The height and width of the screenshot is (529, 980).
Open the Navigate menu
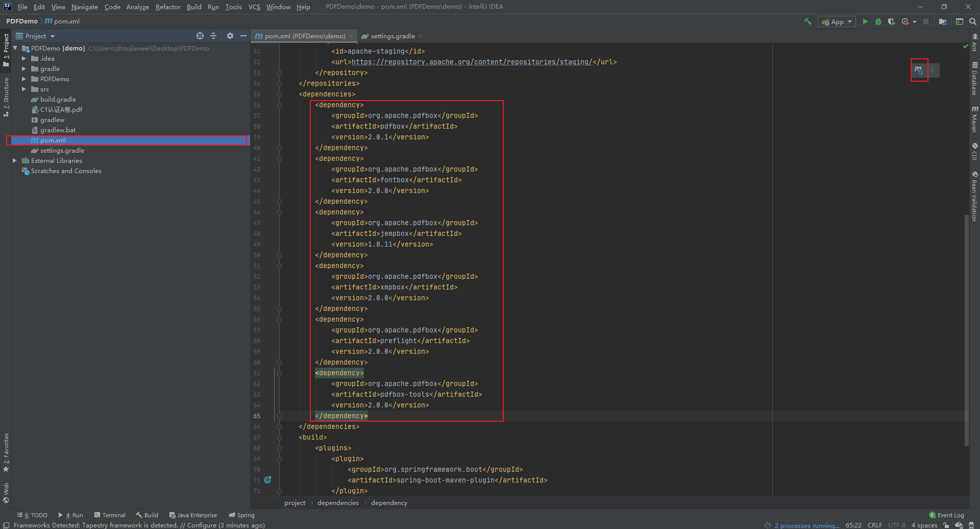(x=84, y=7)
